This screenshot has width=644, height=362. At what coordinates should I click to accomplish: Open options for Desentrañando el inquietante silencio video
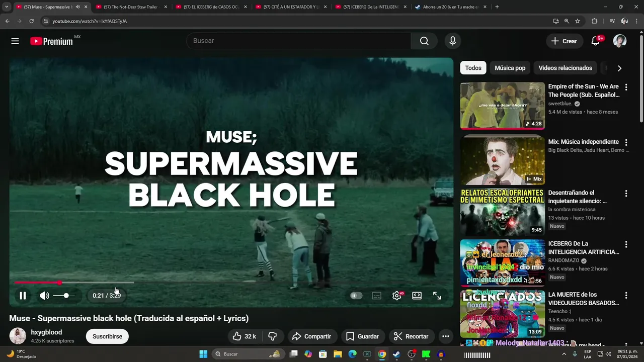626,194
